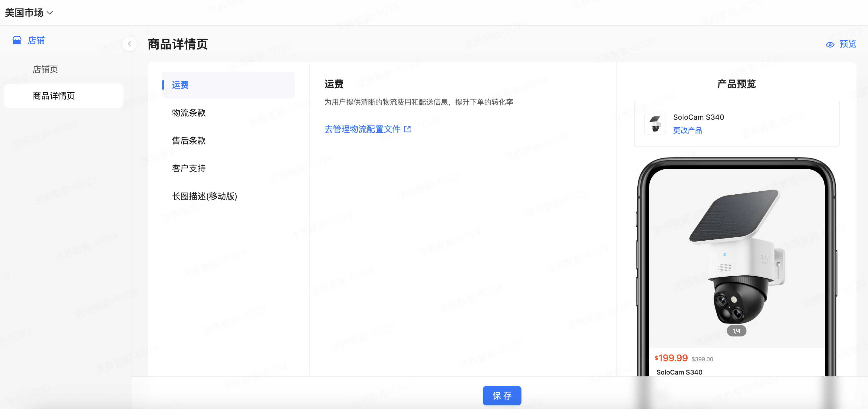Click external-link icon beside 去管理物流配置文件

coord(408,129)
